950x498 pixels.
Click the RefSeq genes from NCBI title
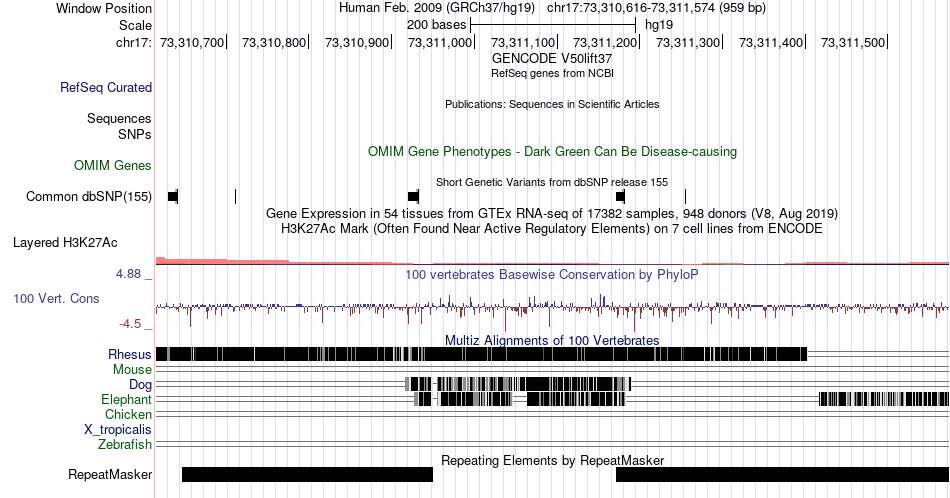tap(552, 73)
